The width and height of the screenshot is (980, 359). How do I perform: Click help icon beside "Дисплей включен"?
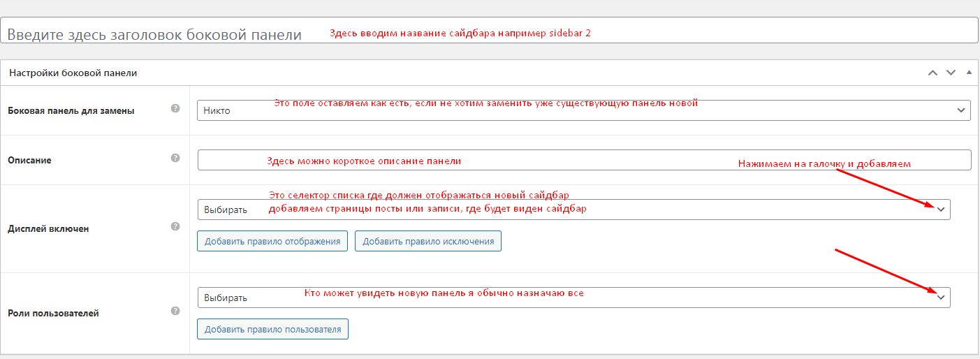point(175,226)
